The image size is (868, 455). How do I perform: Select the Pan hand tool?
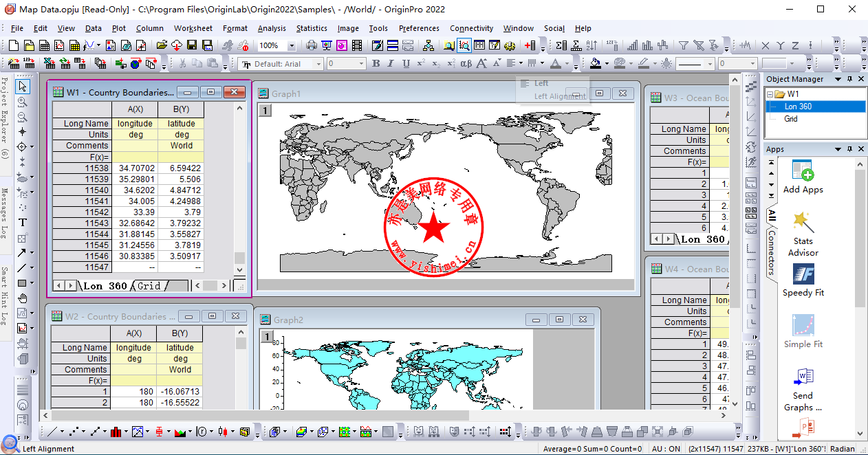[x=23, y=298]
